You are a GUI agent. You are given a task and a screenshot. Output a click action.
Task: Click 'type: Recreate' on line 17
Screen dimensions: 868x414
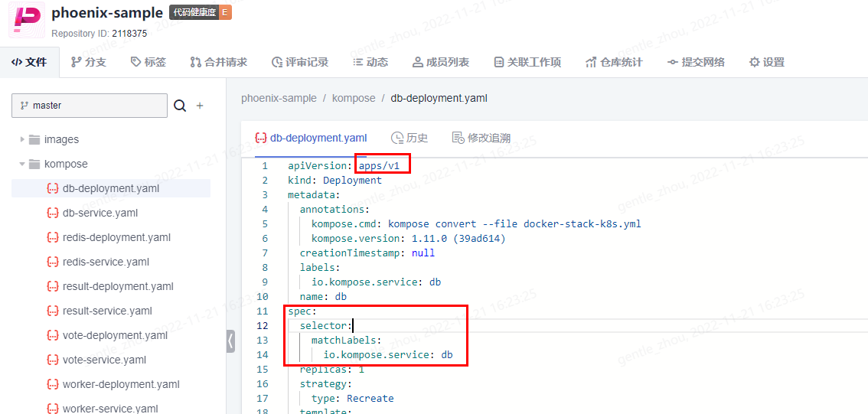tap(353, 398)
